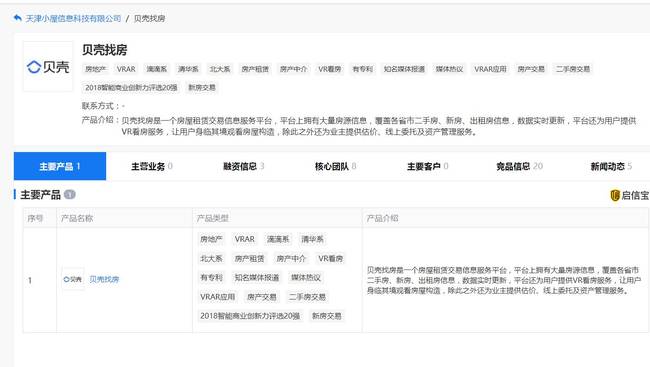Click the VR看房 tag in the header
Screen dimensions: 650x367
(330, 69)
